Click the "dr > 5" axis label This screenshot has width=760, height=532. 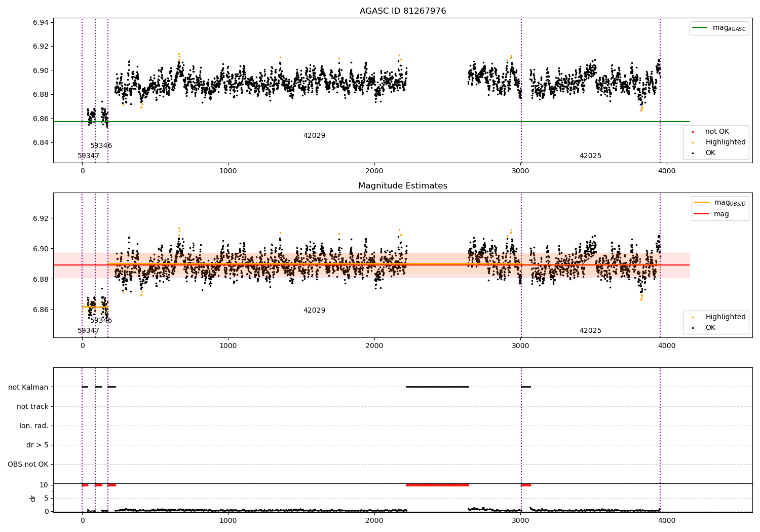[x=37, y=445]
